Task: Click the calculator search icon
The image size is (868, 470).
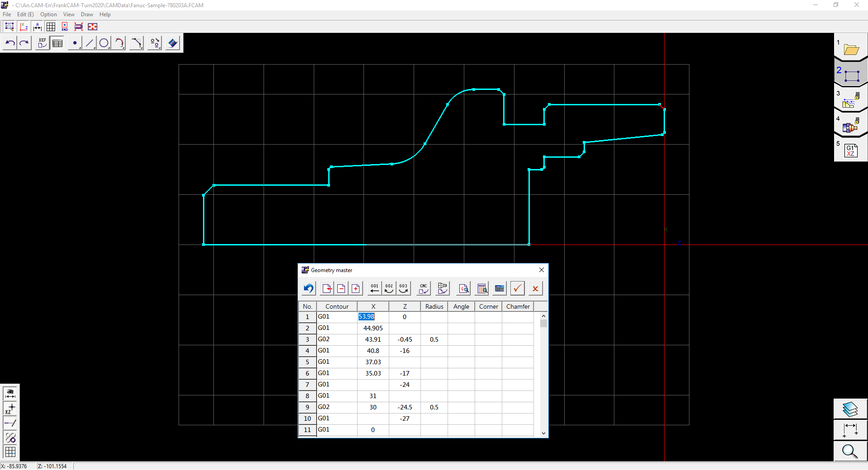Action: point(482,288)
